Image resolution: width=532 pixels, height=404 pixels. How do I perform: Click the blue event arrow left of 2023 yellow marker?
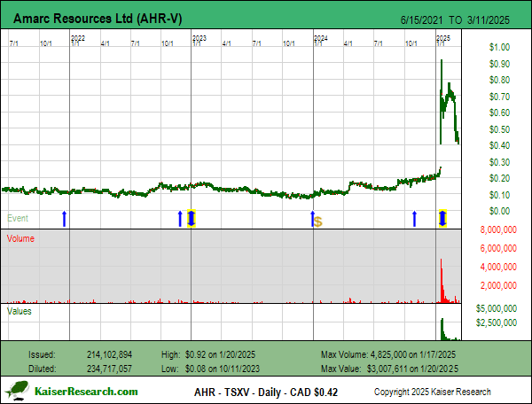(180, 219)
